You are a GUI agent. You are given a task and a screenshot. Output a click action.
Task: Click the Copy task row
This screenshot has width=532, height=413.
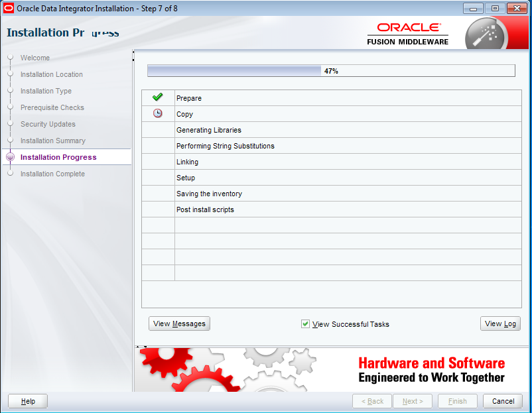332,114
